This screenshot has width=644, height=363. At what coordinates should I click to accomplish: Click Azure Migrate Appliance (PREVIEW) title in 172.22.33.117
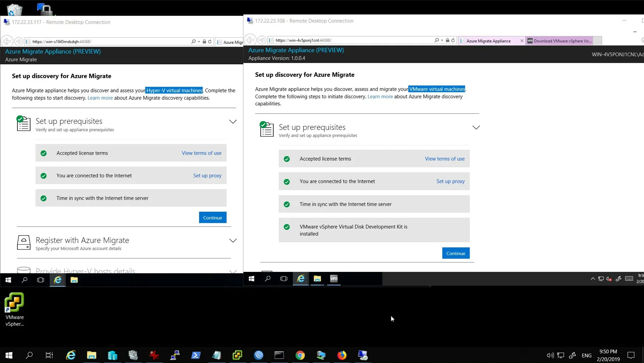coord(53,51)
